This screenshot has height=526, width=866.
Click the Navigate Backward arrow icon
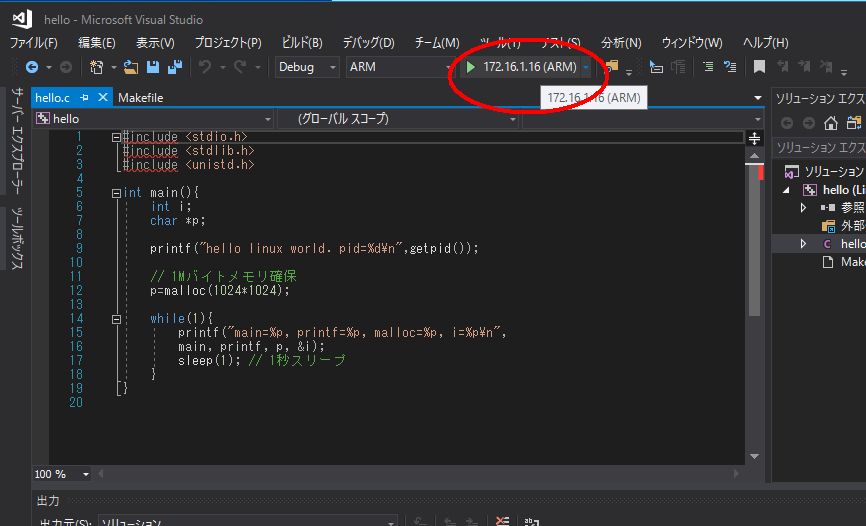(32, 67)
